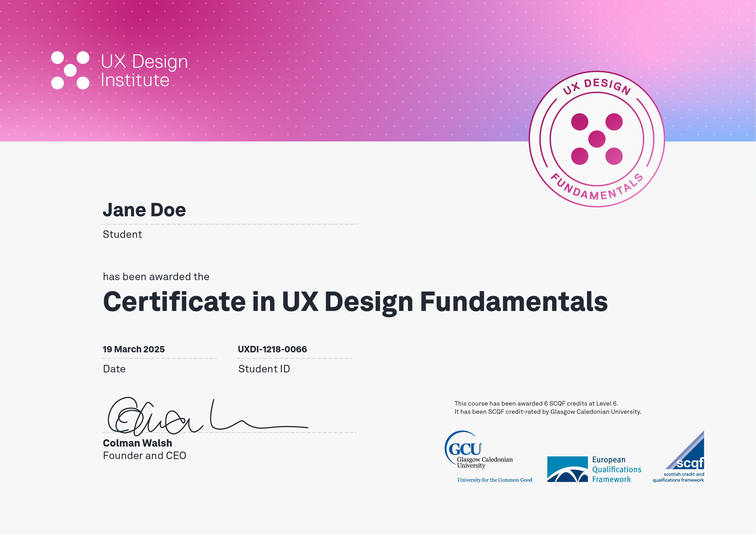756x535 pixels.
Task: Click the name Colman Walsh
Action: click(137, 443)
